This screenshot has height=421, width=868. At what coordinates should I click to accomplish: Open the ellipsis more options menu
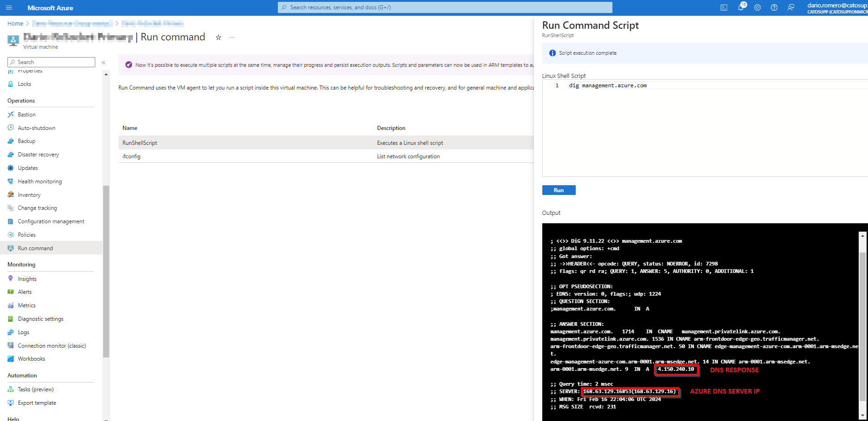pyautogui.click(x=232, y=38)
